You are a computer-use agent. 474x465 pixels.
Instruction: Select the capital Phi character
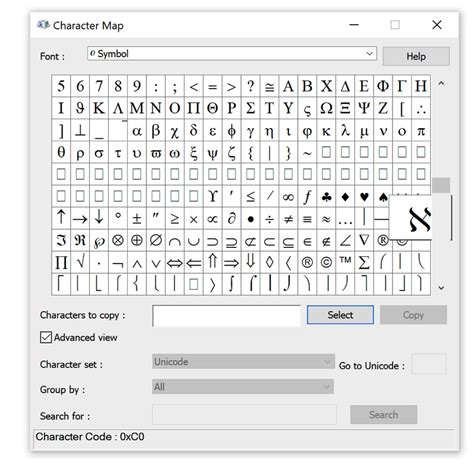coord(383,87)
